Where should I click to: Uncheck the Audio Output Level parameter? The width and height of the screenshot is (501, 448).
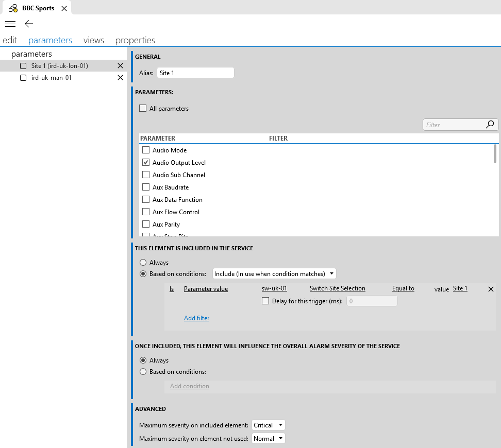click(146, 162)
